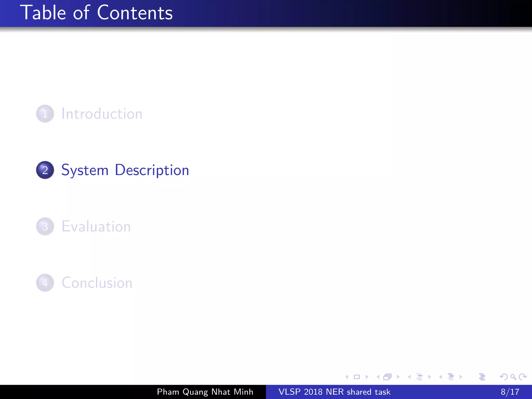Click previous slide arrow in navigation bar
This screenshot has width=532, height=399.
point(347,377)
